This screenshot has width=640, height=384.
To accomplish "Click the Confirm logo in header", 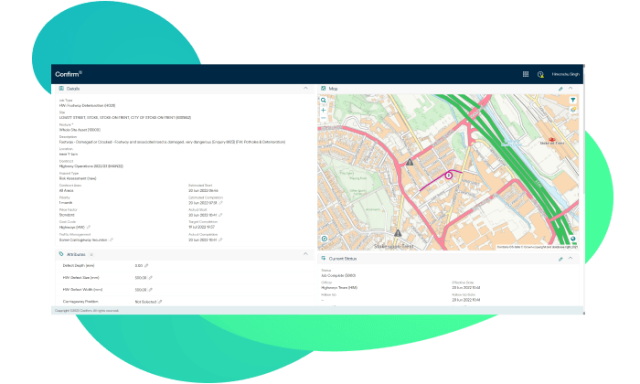I will (69, 74).
